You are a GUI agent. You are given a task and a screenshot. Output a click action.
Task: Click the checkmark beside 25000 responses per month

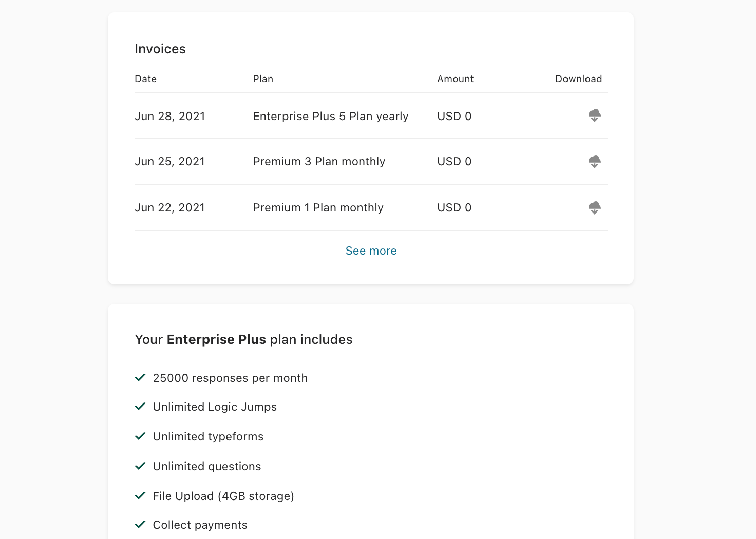pos(140,377)
